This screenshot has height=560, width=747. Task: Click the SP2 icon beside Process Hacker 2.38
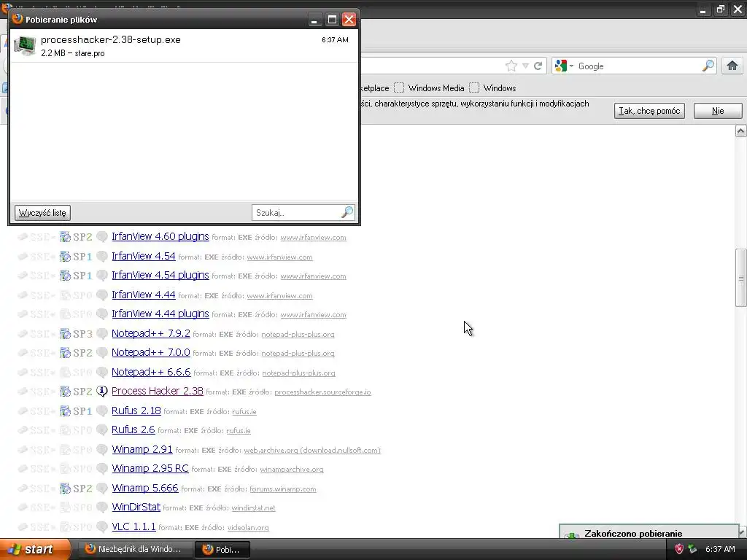click(x=76, y=392)
